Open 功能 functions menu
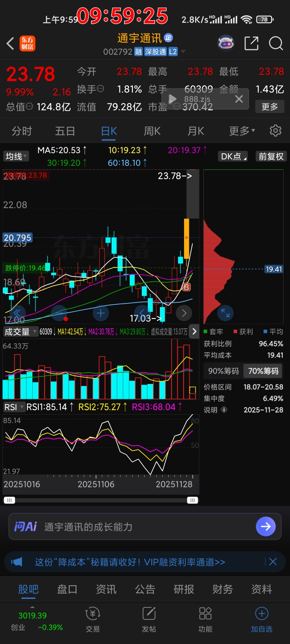Viewport: 290px width, 644px height. [205, 620]
